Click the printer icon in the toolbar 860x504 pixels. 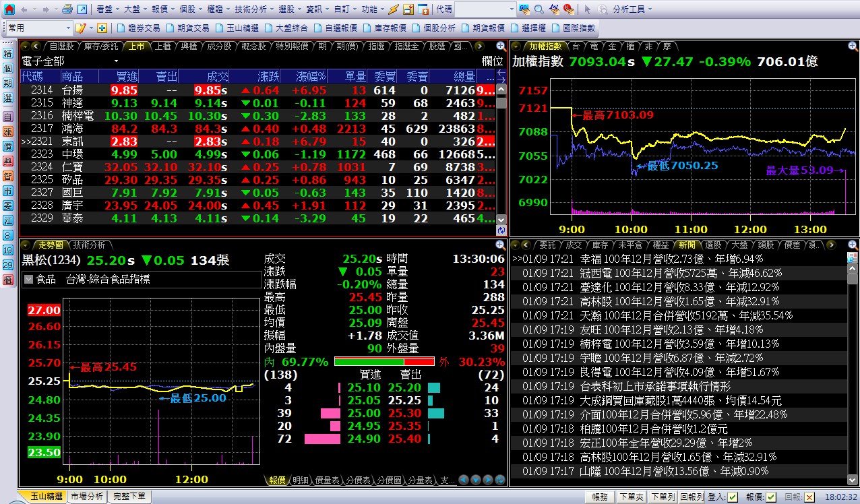(x=67, y=9)
